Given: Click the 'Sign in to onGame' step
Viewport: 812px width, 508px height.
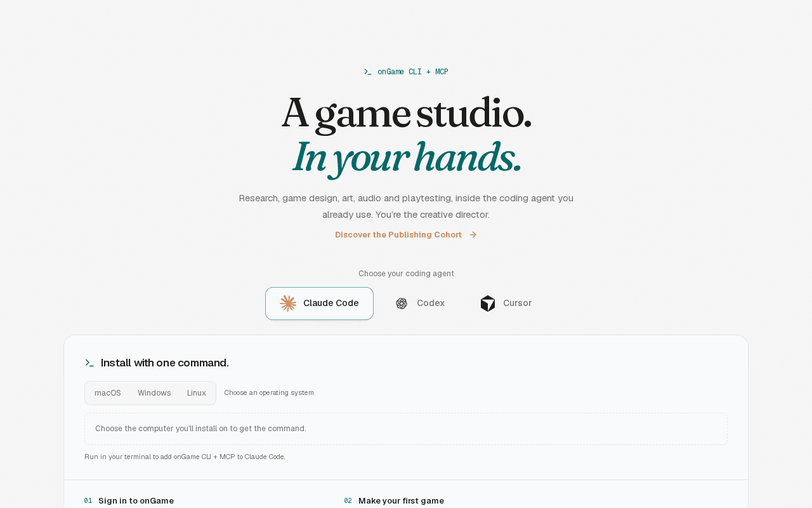Looking at the screenshot, I should click(136, 501).
